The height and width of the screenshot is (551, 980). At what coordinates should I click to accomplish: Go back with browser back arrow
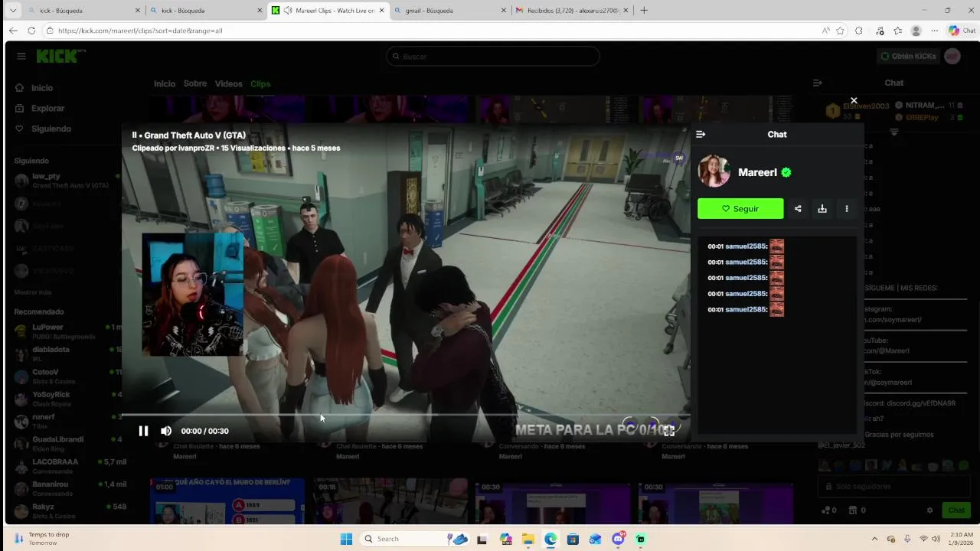13,31
